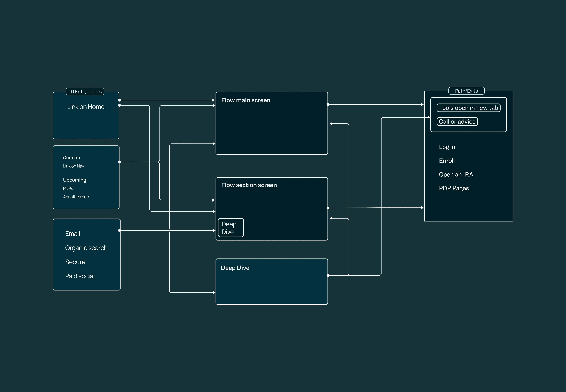This screenshot has width=566, height=392.
Task: Select the Annuities hub item
Action: (76, 197)
